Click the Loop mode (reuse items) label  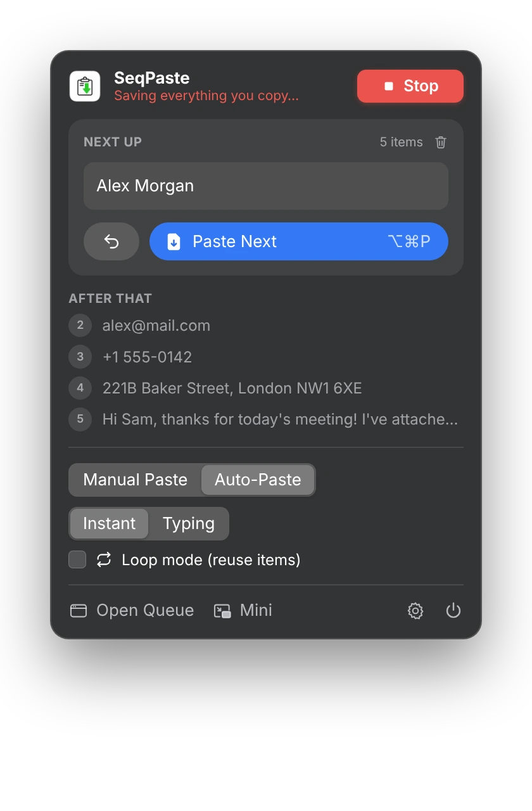click(x=211, y=560)
